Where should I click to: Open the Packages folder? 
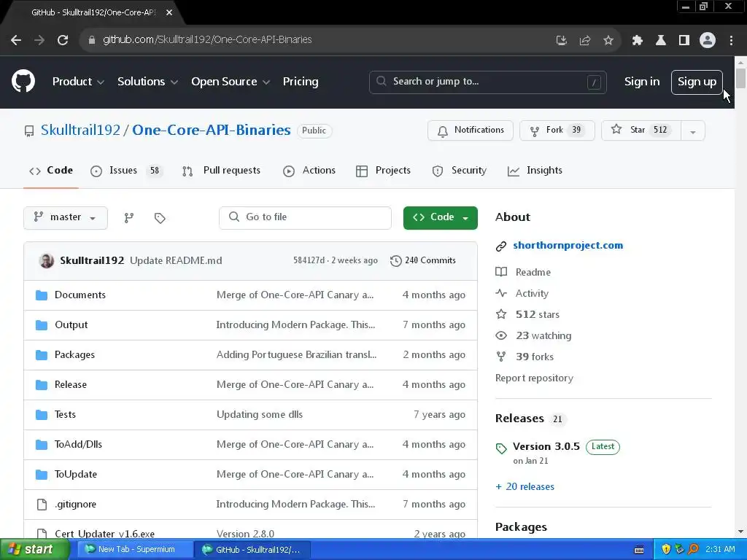coord(75,355)
